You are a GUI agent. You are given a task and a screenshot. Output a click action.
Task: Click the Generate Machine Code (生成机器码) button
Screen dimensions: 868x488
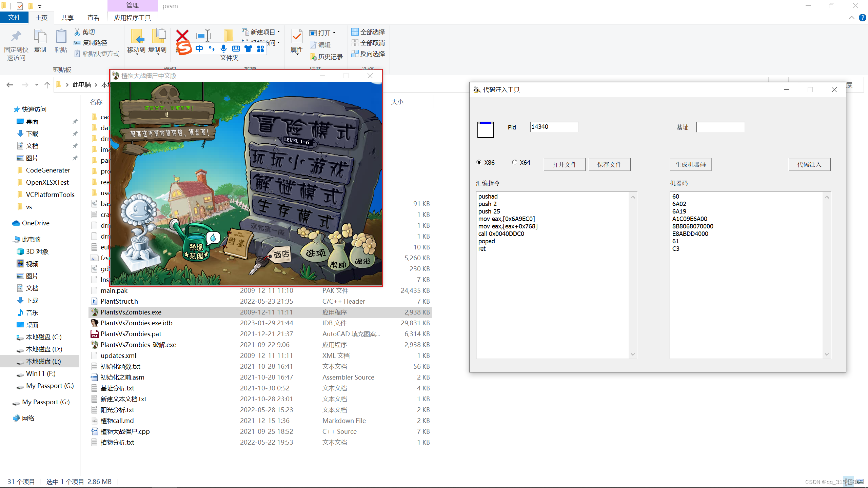click(690, 164)
